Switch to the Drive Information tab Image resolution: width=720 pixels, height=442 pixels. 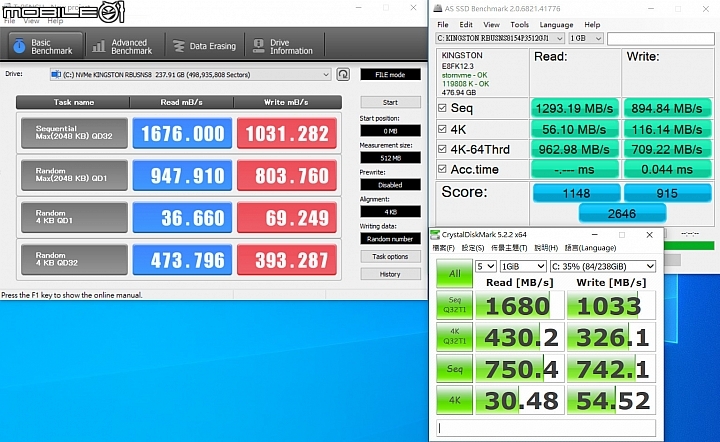[x=284, y=46]
